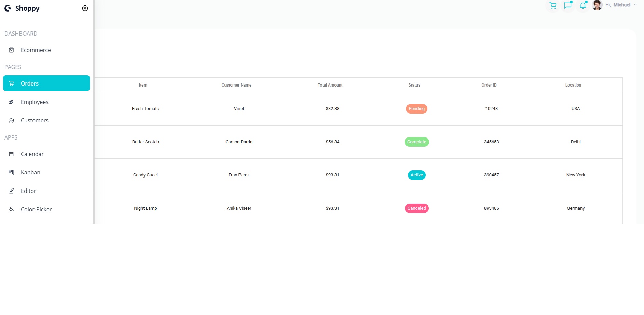Select Orders in the sidebar
This screenshot has height=315, width=644.
[x=46, y=83]
